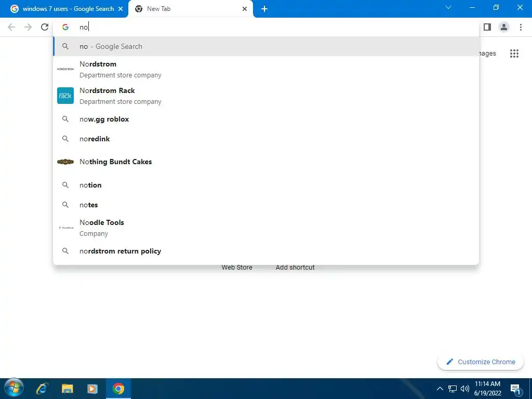Open the Web Store shortcut
Viewport: 532px width, 399px height.
point(237,268)
